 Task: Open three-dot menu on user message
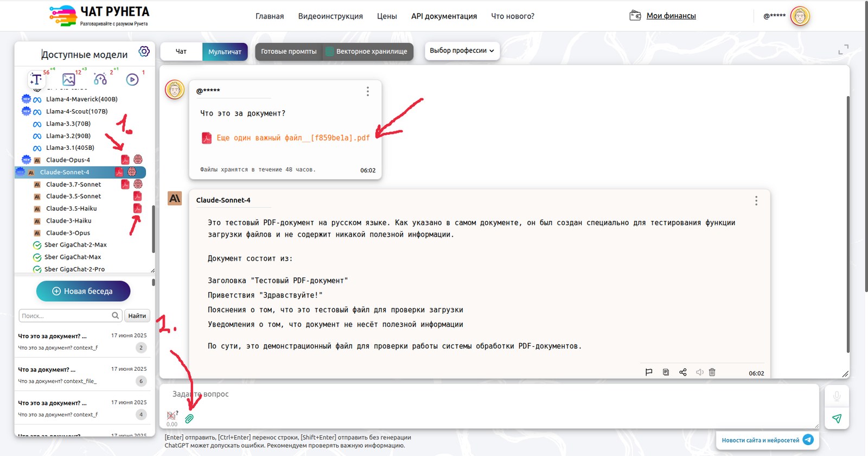(x=368, y=91)
